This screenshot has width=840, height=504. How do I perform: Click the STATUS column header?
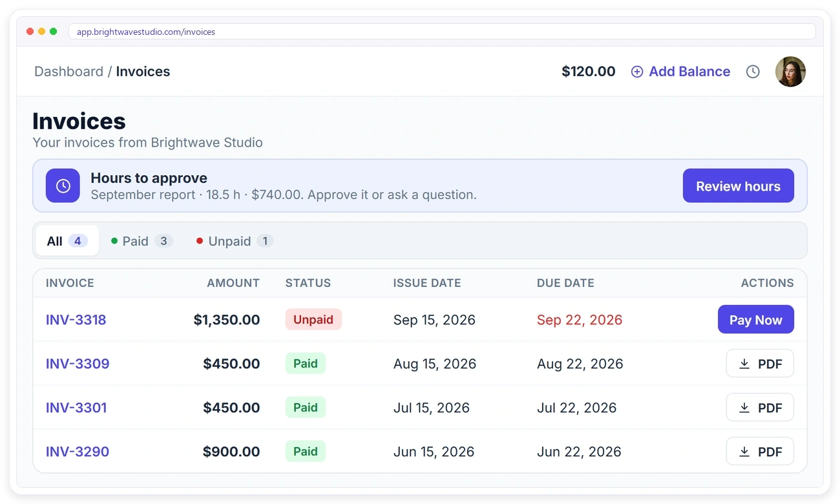(x=308, y=283)
